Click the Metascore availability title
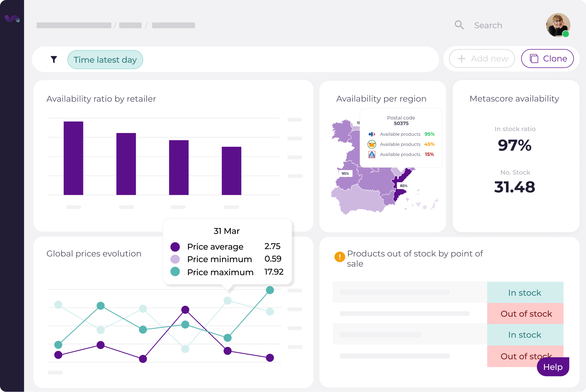 514,99
